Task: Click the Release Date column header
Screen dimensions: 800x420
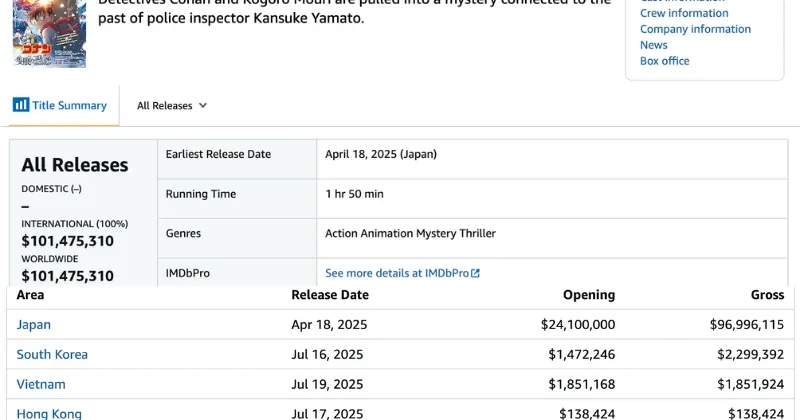Action: [330, 295]
